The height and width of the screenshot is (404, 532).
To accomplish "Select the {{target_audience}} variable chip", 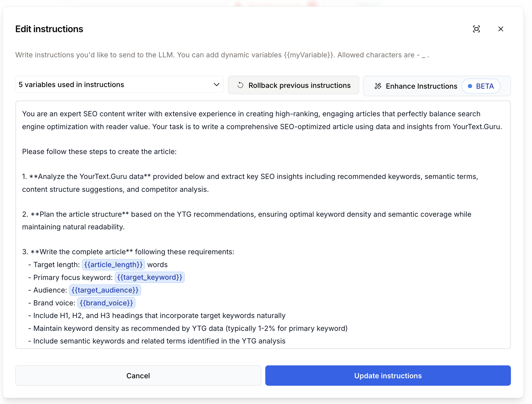I will pyautogui.click(x=105, y=290).
